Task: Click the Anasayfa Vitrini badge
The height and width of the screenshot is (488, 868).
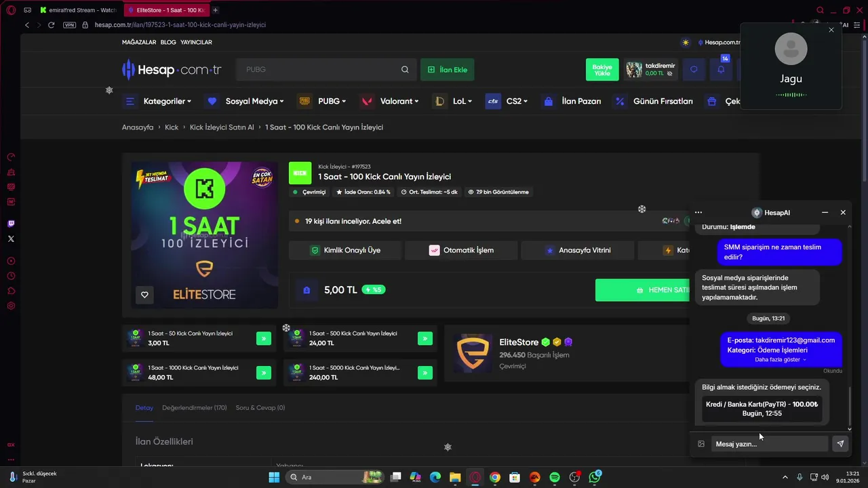Action: [578, 250]
